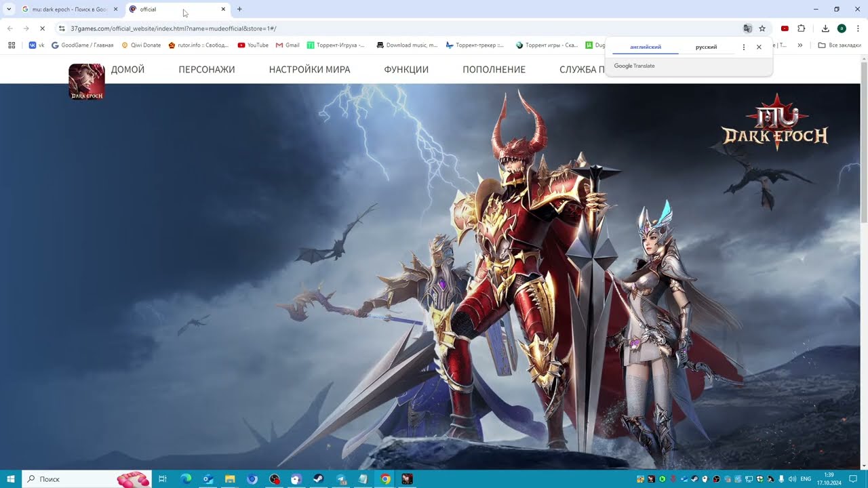Open Google Chrome taskbar icon
This screenshot has height=488, width=868.
click(x=385, y=479)
